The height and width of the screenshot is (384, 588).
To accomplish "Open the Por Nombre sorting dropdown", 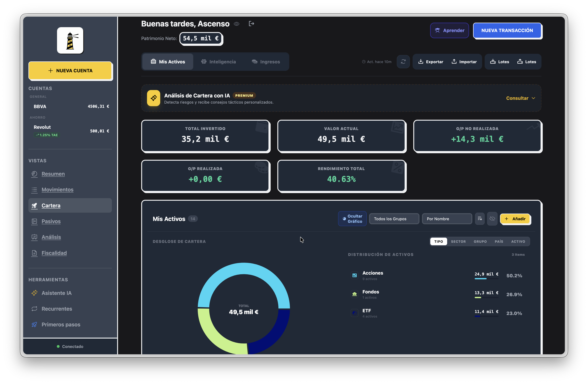I will (447, 219).
